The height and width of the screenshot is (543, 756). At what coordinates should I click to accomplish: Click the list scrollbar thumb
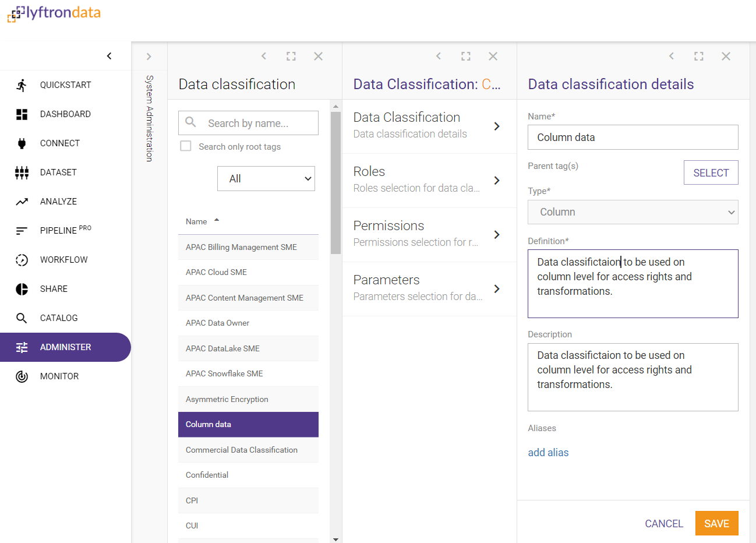tap(335, 182)
